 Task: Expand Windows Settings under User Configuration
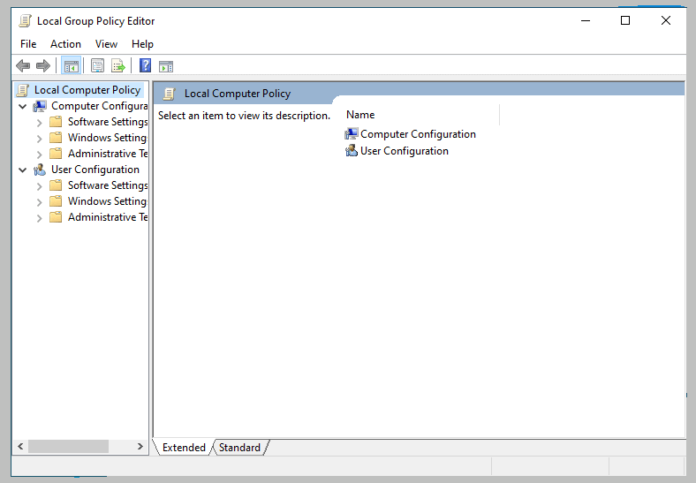pyautogui.click(x=39, y=202)
